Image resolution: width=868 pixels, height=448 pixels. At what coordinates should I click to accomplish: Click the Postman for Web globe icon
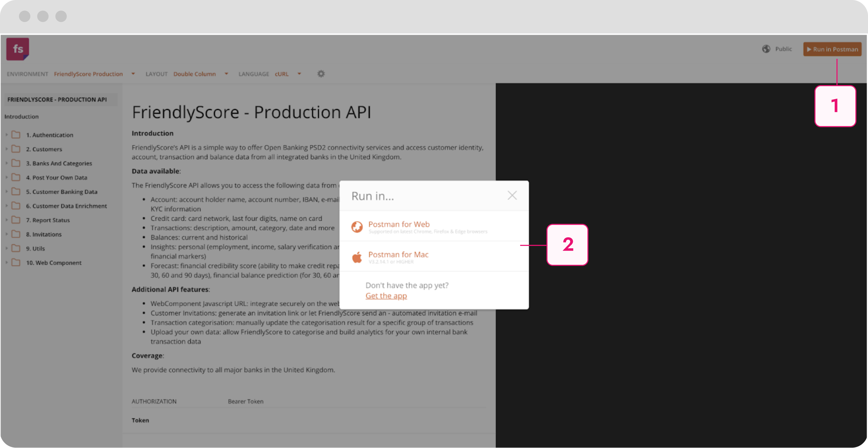click(357, 227)
